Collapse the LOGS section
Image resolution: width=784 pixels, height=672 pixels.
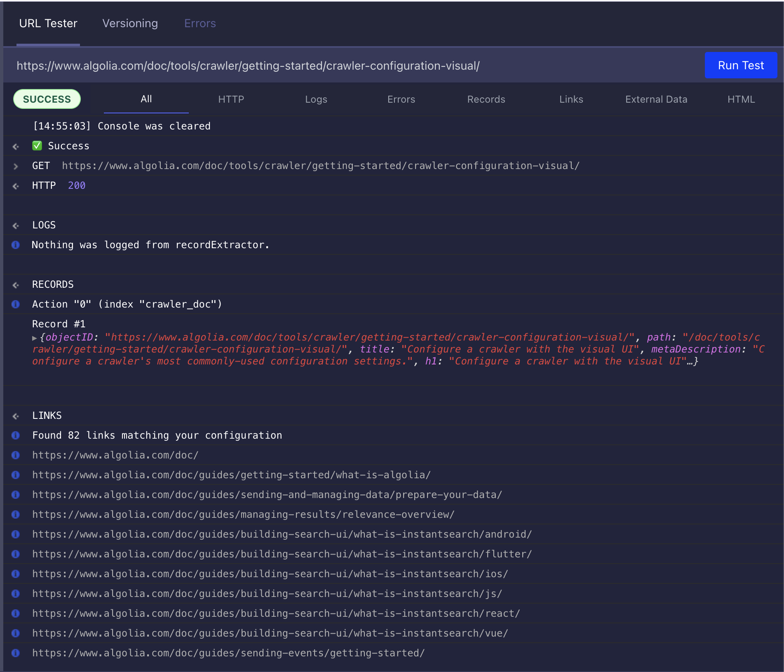[x=16, y=226]
